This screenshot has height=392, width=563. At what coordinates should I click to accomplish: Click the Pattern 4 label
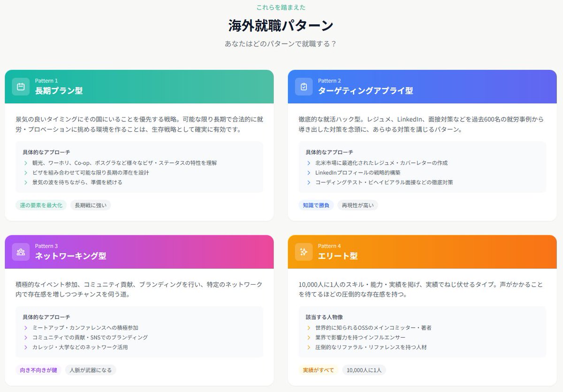pyautogui.click(x=329, y=246)
